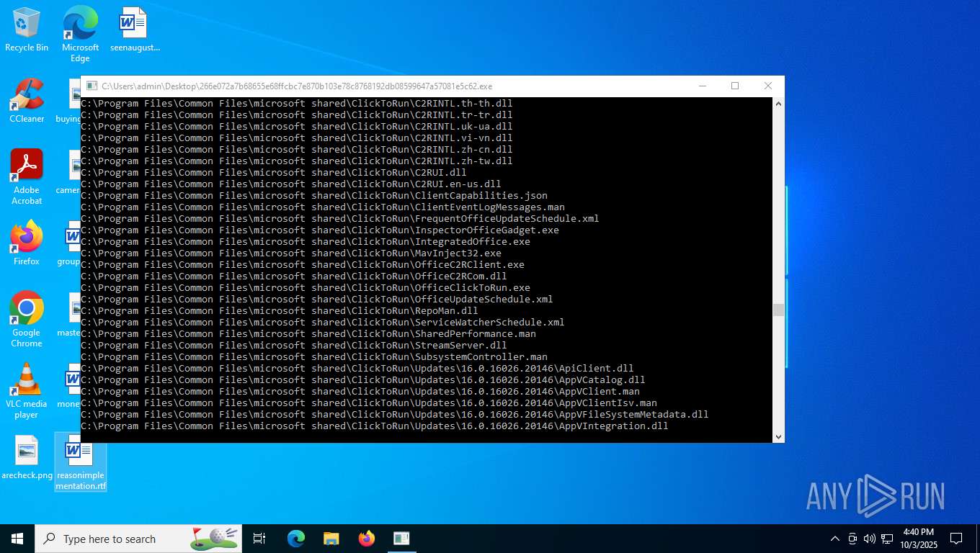Click the line ending C2RUI.en-us.dll
The width and height of the screenshot is (980, 553).
click(291, 184)
